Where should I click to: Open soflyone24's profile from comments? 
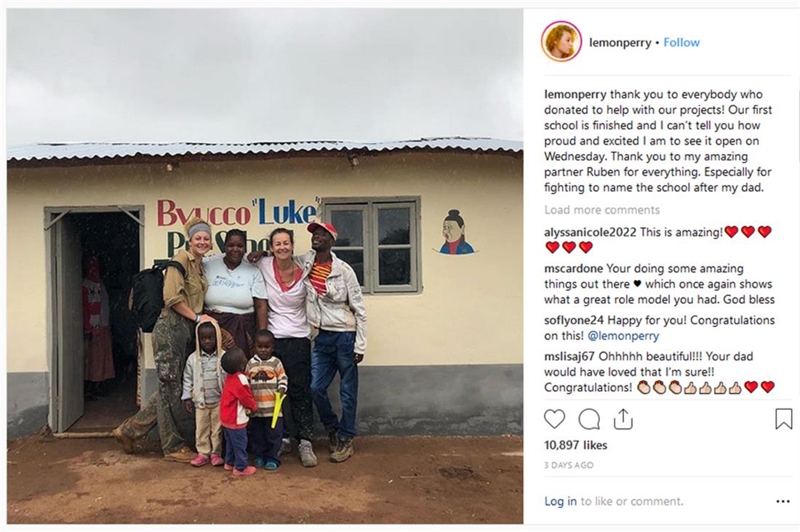(x=574, y=321)
